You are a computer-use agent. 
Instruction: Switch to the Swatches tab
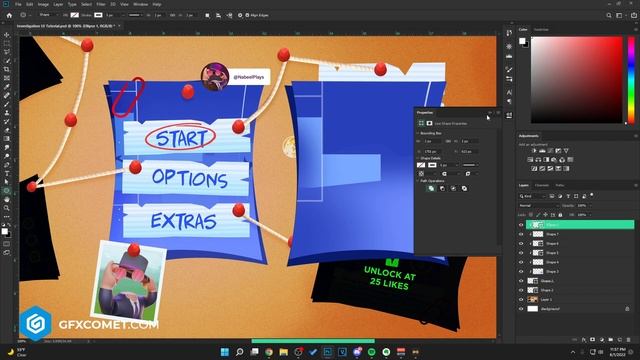coord(541,29)
